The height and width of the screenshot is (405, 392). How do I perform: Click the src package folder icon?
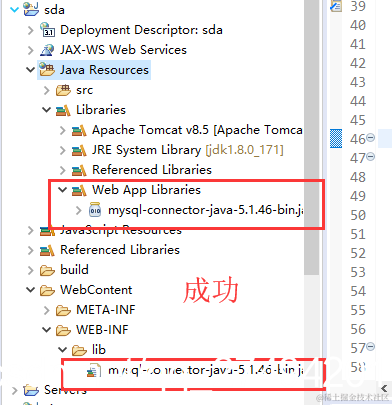[x=63, y=90]
